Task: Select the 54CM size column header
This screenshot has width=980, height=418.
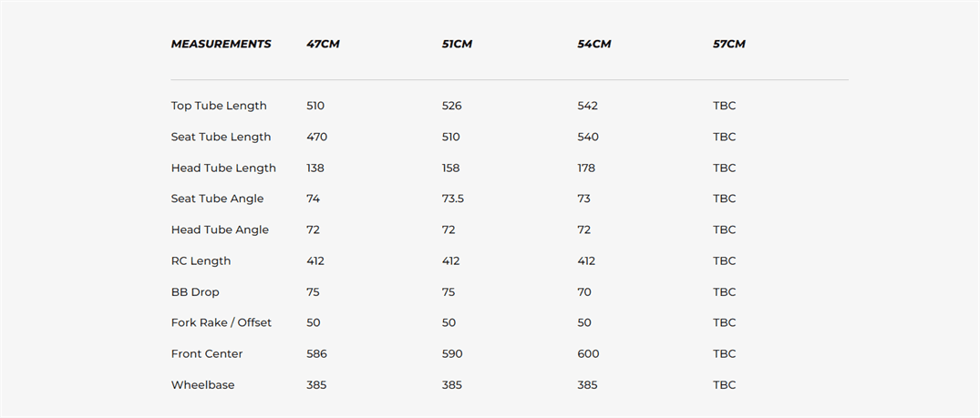Action: click(x=594, y=45)
